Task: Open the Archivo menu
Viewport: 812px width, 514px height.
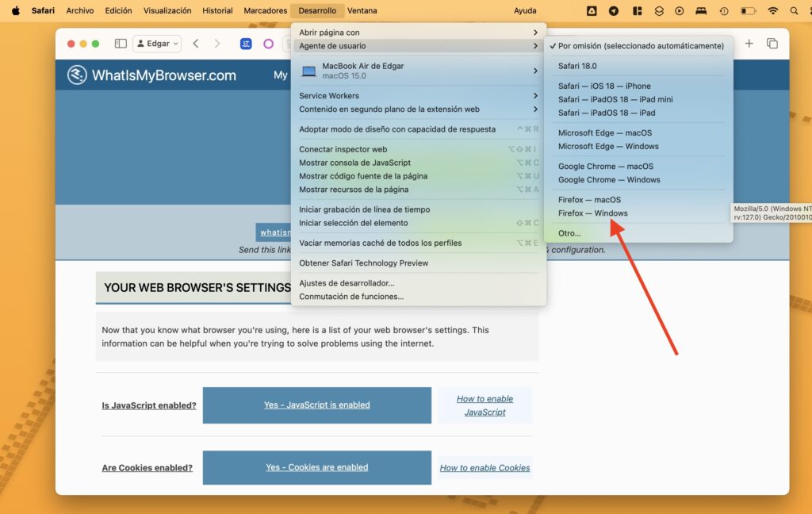Action: [x=80, y=10]
